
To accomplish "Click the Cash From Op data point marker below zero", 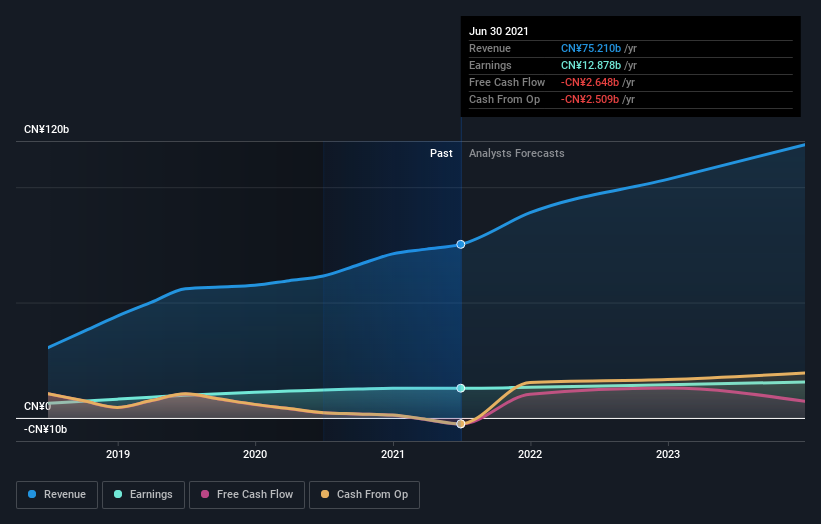I will [461, 423].
